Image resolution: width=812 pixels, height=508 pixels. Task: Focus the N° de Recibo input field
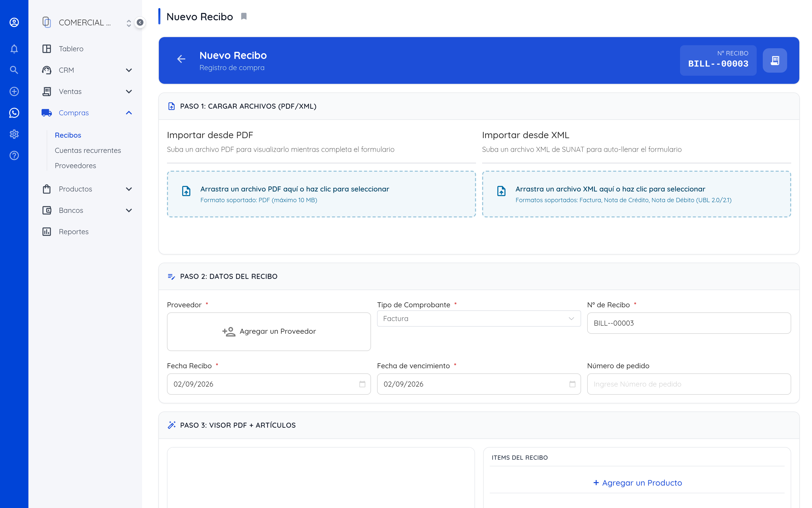689,323
